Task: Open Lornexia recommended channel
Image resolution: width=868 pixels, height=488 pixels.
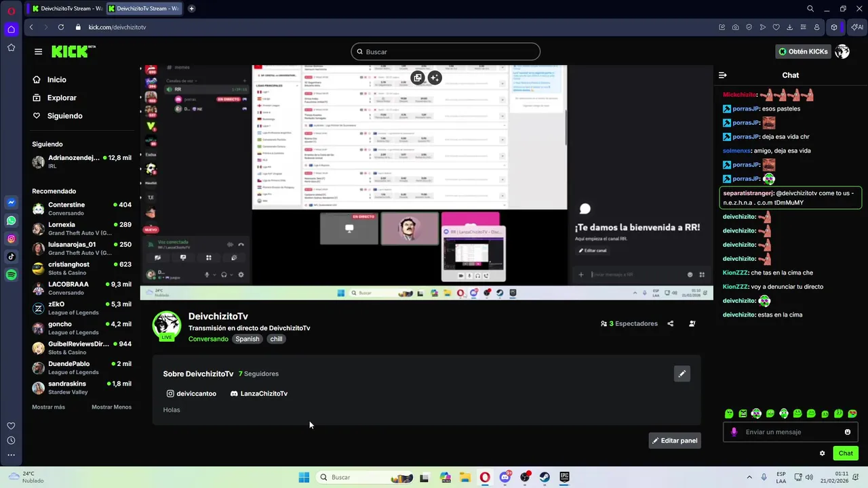Action: 81,228
